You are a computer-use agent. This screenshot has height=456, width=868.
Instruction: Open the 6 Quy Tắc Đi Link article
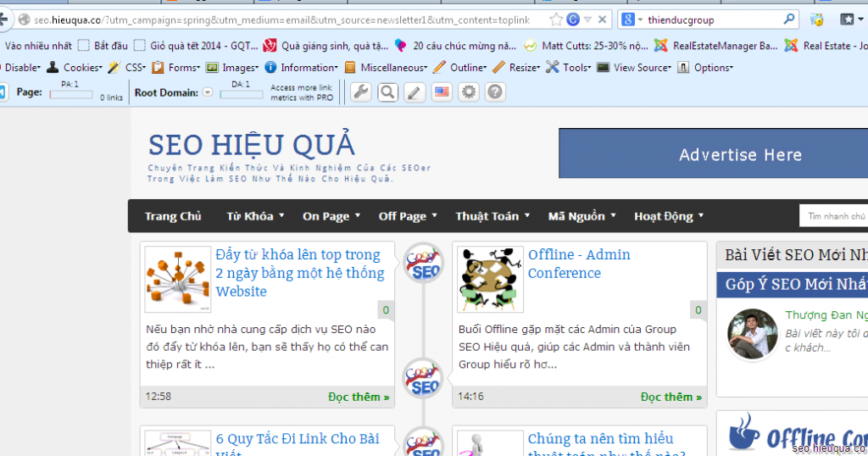pyautogui.click(x=298, y=444)
